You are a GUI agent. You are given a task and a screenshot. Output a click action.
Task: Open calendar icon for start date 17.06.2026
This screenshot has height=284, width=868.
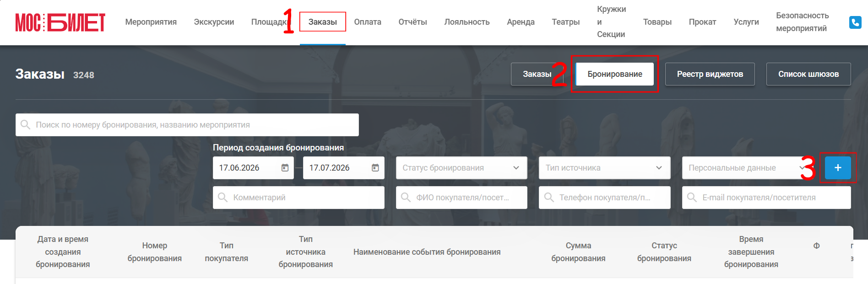pyautogui.click(x=285, y=168)
